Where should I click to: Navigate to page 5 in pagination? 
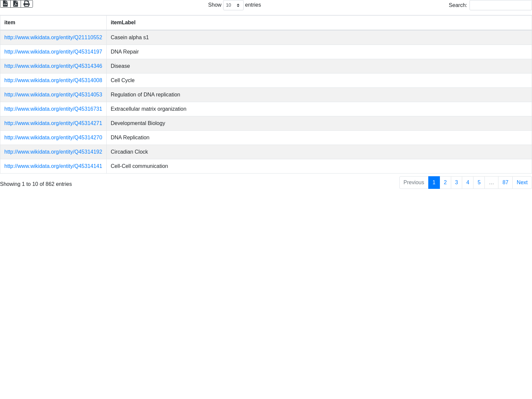pyautogui.click(x=479, y=183)
